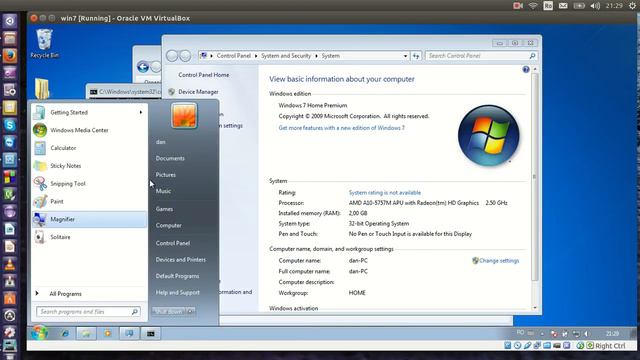The height and width of the screenshot is (360, 640).
Task: Click the Windows Start orb
Action: [40, 333]
